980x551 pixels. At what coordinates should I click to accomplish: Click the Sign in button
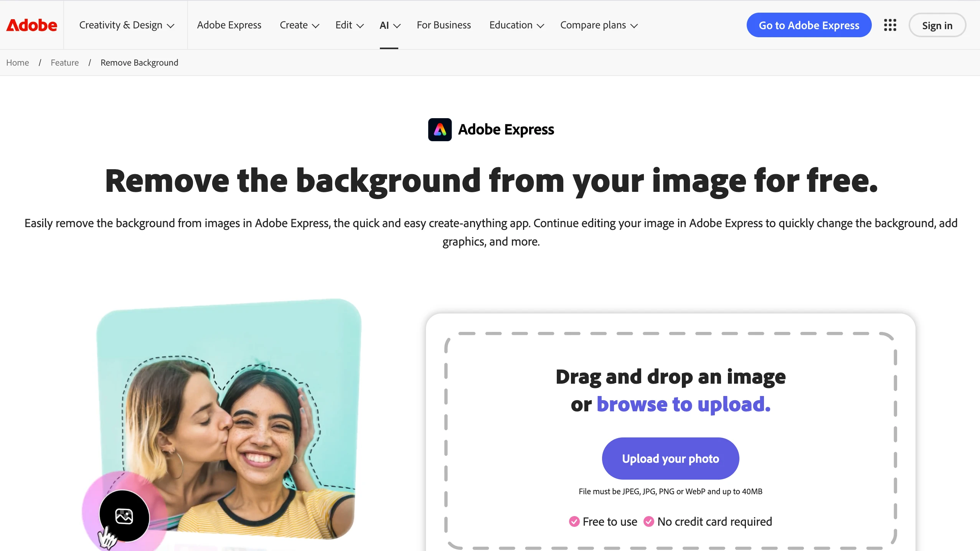(937, 25)
